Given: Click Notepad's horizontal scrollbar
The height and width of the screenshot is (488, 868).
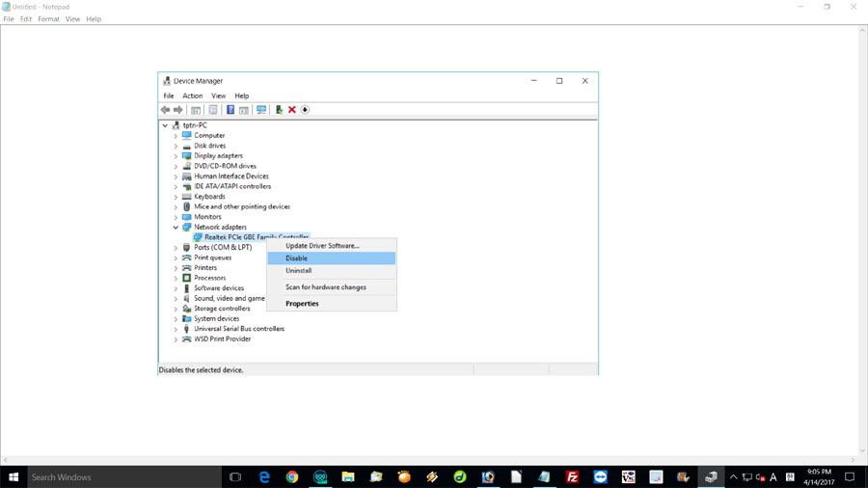Looking at the screenshot, I should pyautogui.click(x=429, y=460).
